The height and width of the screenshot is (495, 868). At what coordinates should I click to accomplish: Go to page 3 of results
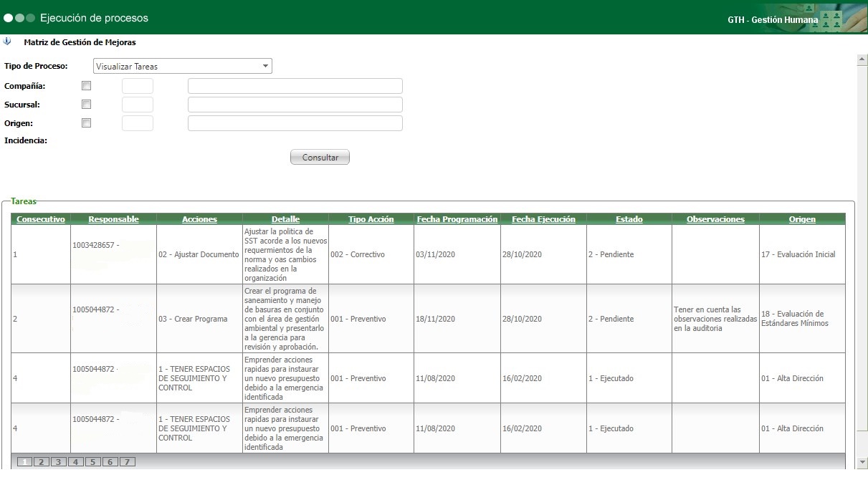click(x=59, y=462)
